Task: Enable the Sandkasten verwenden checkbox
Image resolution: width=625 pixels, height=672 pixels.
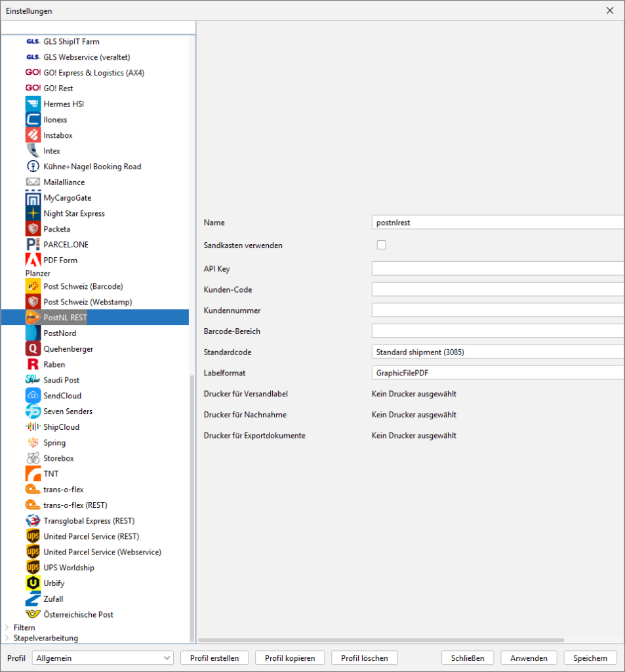Action: pos(382,245)
